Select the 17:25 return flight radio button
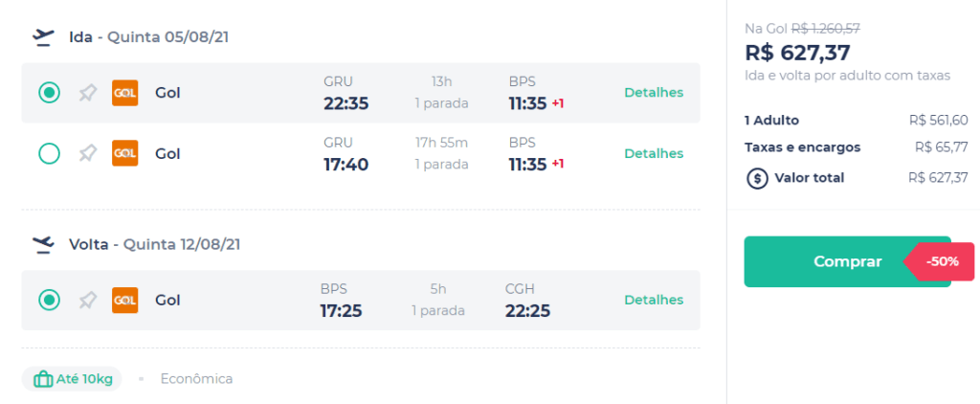 (x=50, y=301)
